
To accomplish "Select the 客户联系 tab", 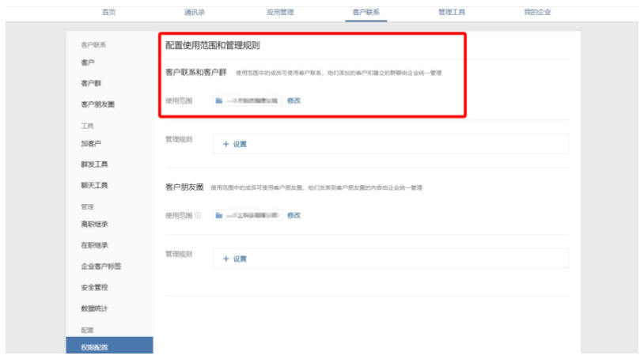I will 366,13.
